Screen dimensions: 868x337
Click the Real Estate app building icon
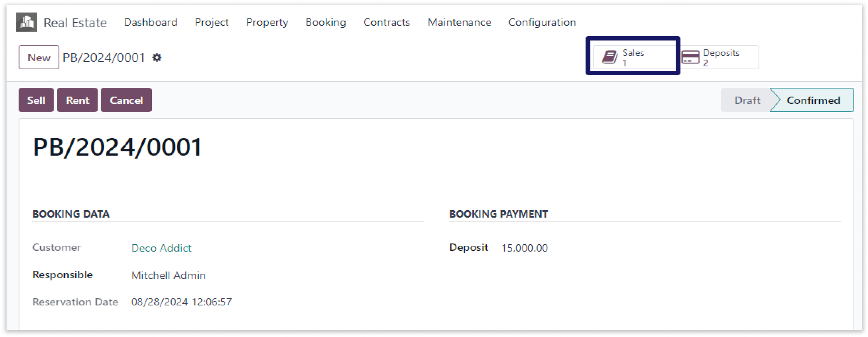coord(26,22)
